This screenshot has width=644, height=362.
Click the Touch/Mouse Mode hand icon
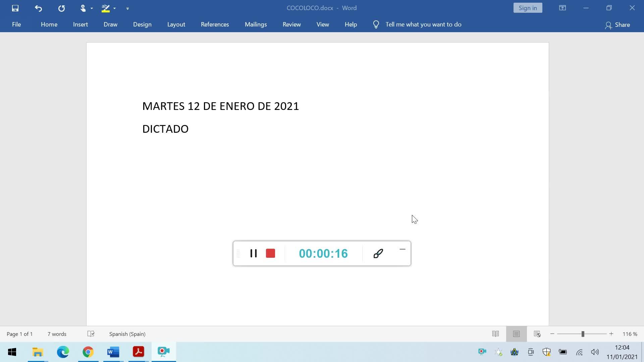(83, 8)
